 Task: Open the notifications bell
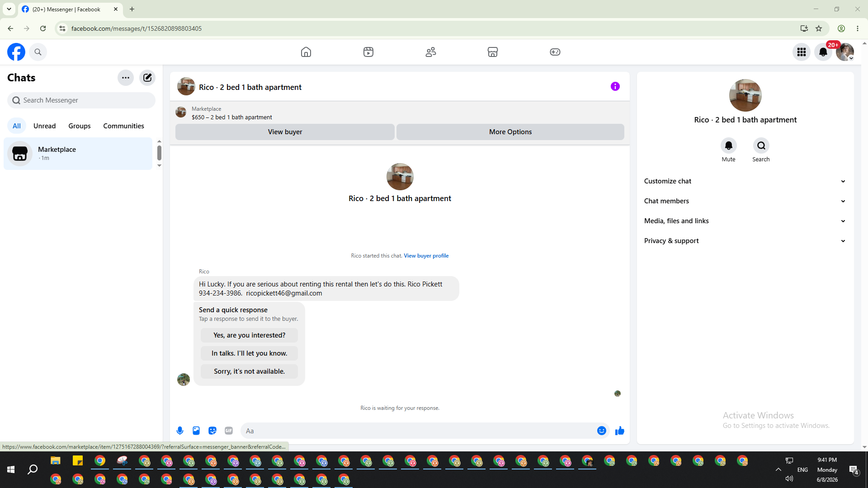pos(823,52)
